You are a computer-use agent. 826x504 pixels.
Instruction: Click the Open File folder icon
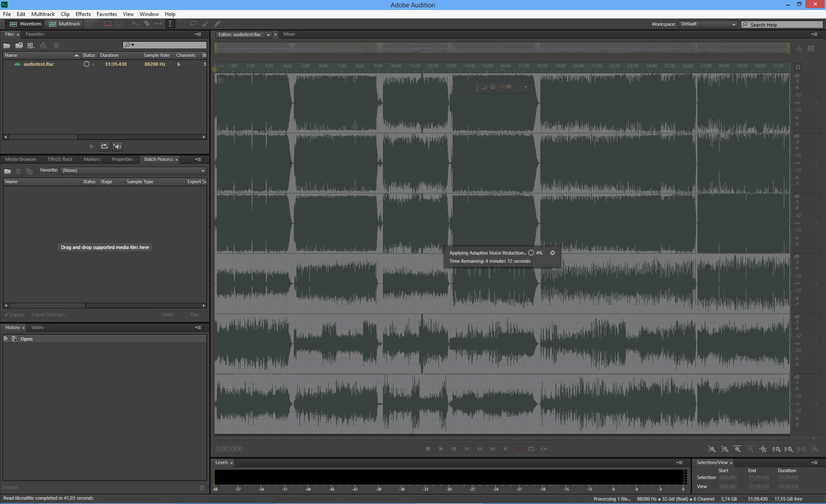click(7, 46)
